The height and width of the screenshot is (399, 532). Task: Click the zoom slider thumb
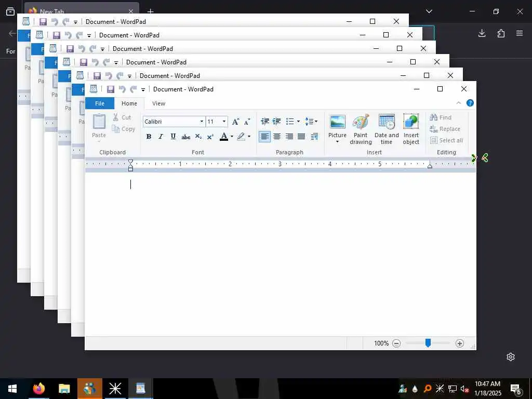[x=428, y=343]
